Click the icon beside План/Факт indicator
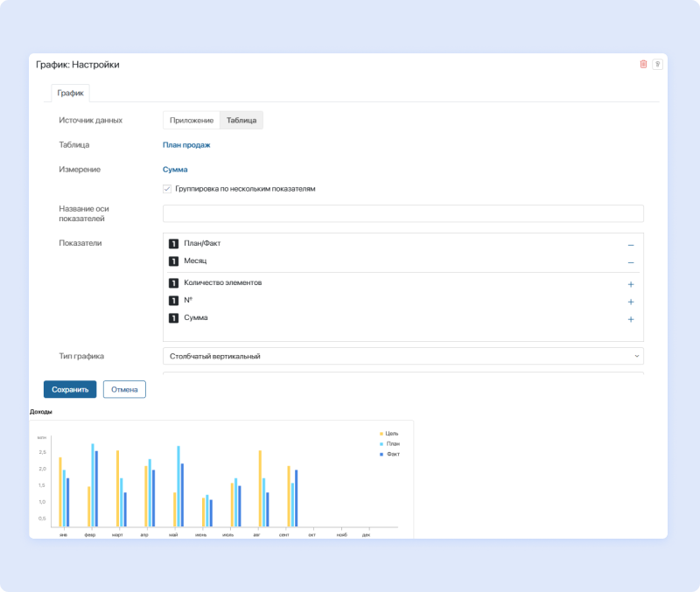The image size is (700, 592). [x=173, y=244]
